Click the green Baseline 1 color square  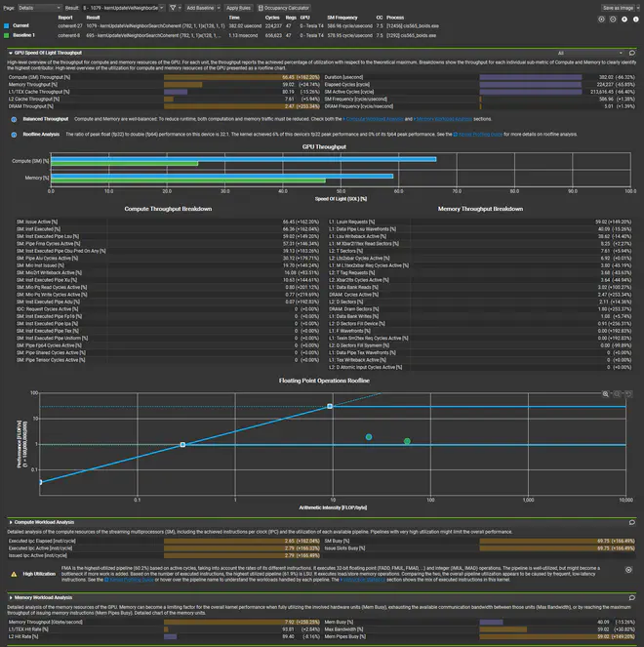[x=6, y=35]
